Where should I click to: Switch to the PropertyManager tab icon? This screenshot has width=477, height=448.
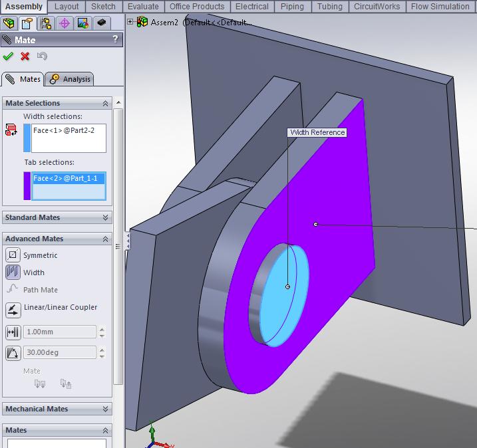click(x=27, y=23)
